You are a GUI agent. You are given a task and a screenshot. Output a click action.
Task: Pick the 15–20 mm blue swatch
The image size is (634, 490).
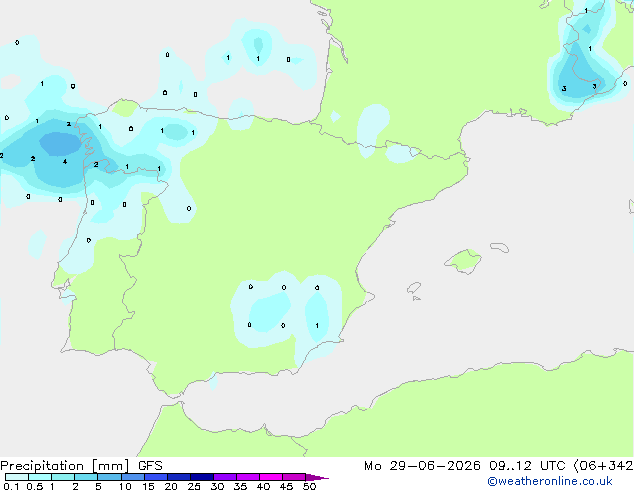(x=156, y=477)
